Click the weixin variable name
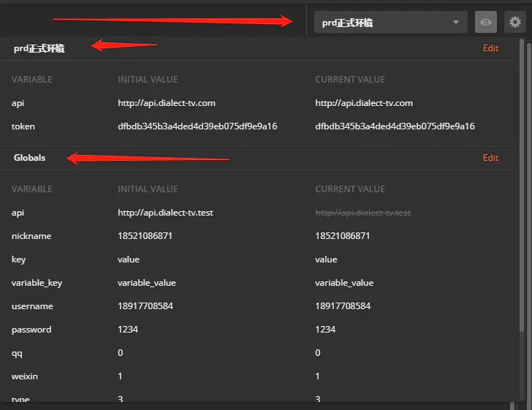Image resolution: width=532 pixels, height=410 pixels. click(24, 376)
